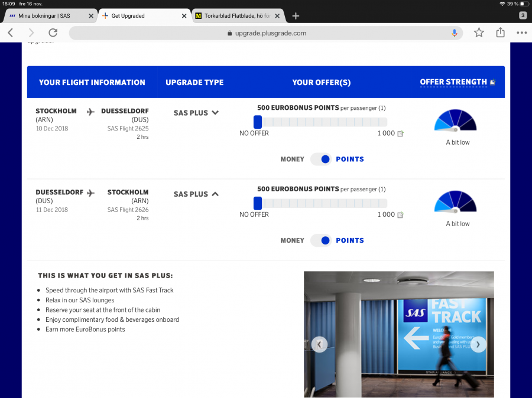The width and height of the screenshot is (532, 398).
Task: Bookmark page with the star icon
Action: (479, 33)
